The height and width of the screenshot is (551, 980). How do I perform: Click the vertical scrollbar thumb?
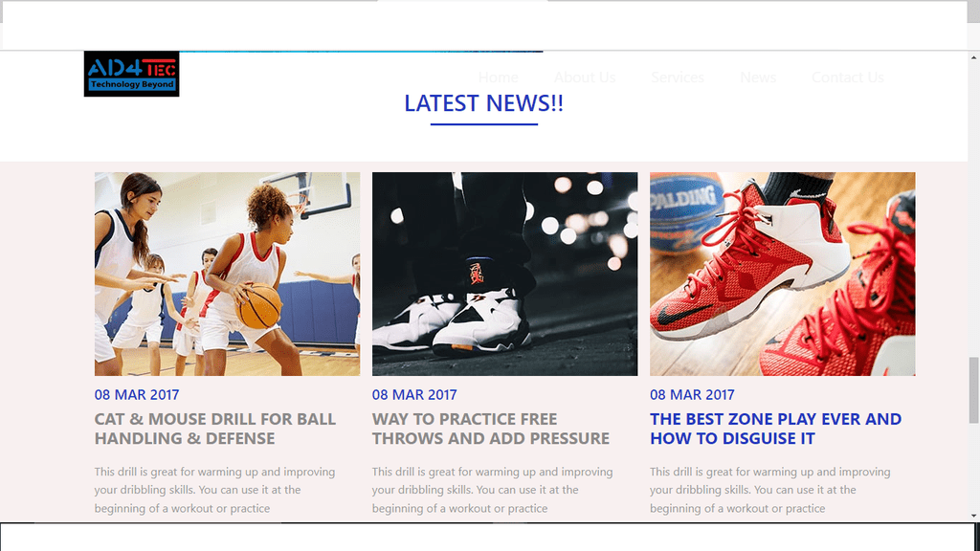pos(973,390)
